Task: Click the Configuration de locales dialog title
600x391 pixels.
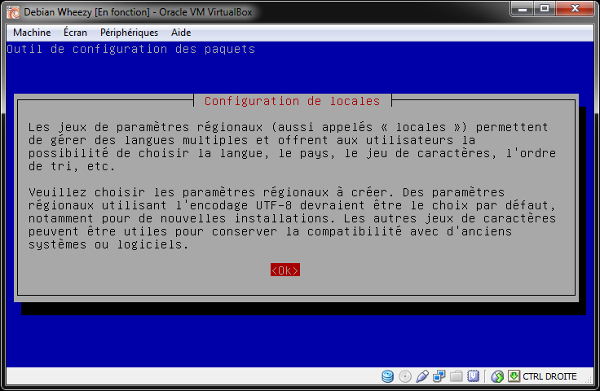Action: 292,101
